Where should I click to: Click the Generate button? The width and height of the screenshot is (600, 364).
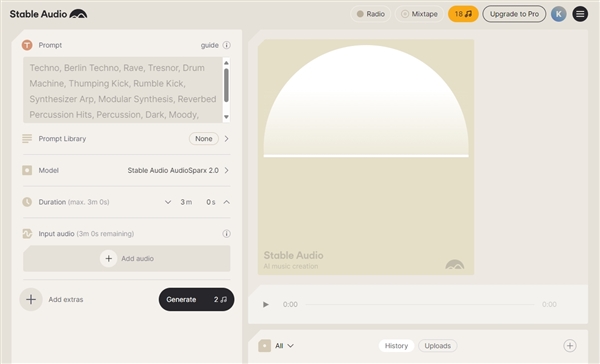[x=196, y=299]
